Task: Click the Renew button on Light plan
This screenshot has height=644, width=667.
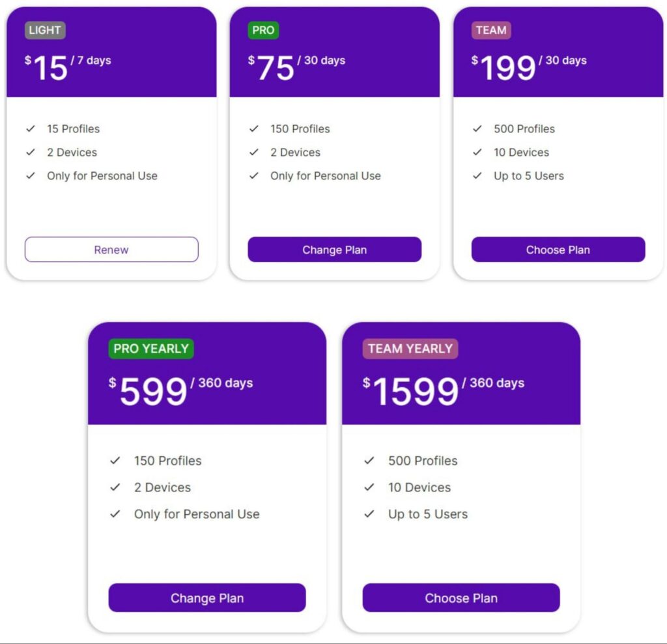Action: [111, 250]
